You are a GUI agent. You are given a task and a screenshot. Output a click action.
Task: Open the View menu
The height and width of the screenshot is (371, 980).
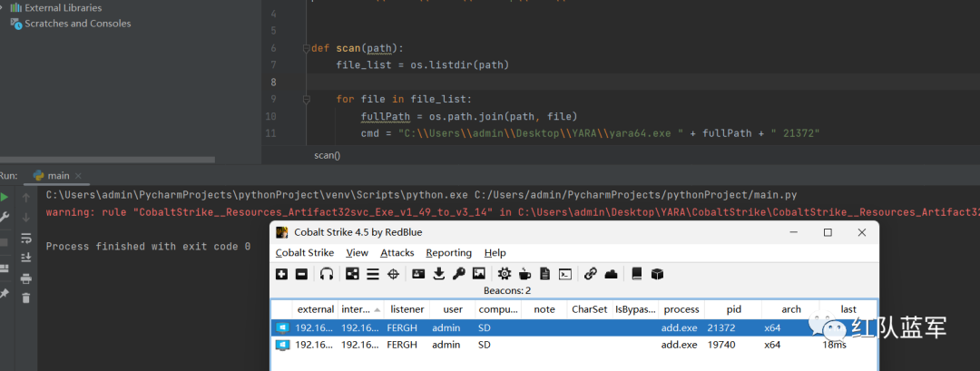tap(357, 252)
